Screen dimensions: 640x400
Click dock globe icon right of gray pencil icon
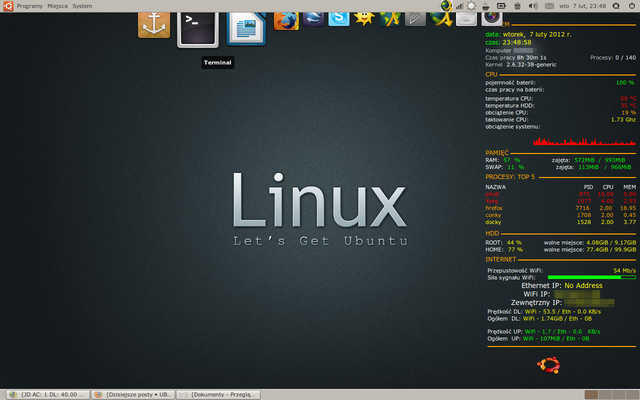click(x=441, y=19)
